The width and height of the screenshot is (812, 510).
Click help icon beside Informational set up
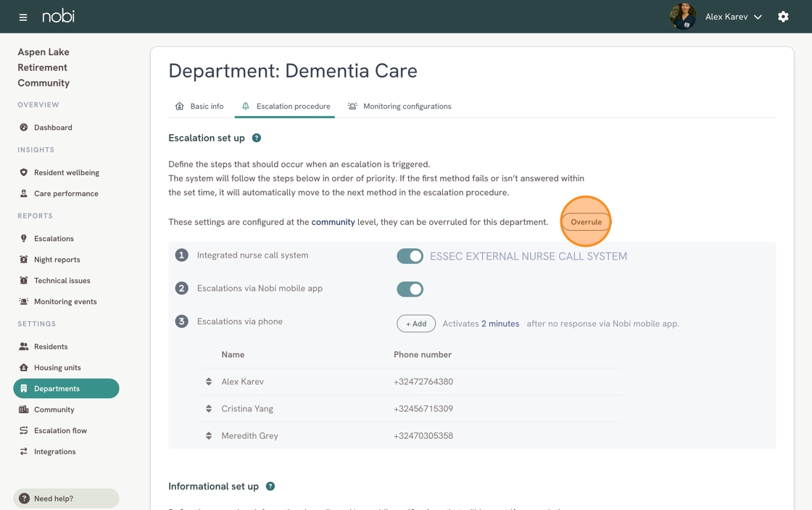click(270, 486)
